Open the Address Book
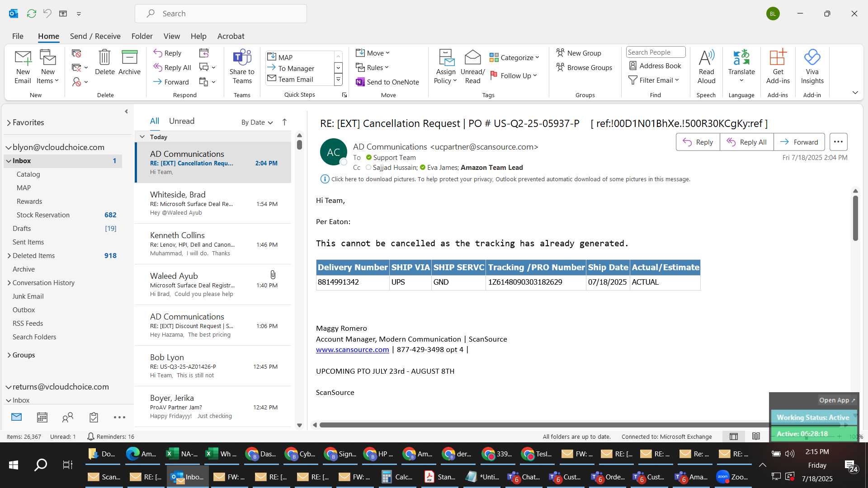The width and height of the screenshot is (868, 488). (655, 66)
